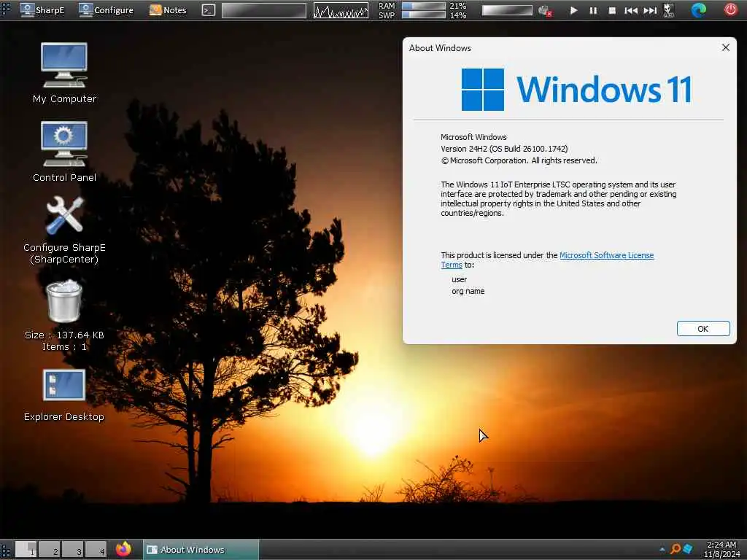
Task: Select the recycle bin desktop icon
Action: 64,315
